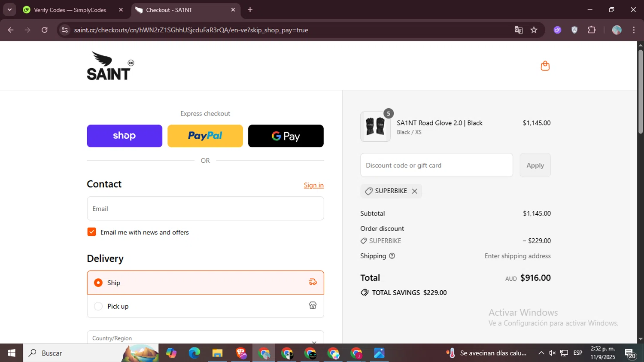Viewport: 644px width, 362px height.
Task: Click the Apply discount button
Action: (535, 165)
